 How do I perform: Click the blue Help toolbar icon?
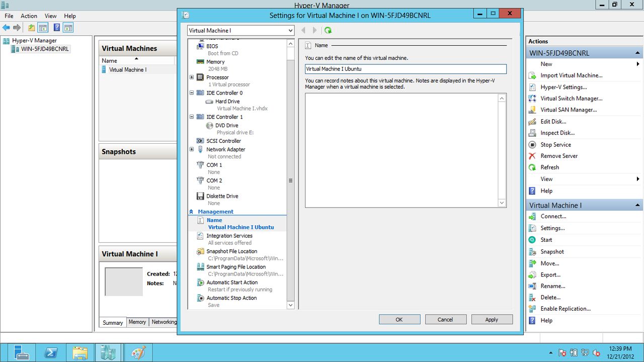57,28
